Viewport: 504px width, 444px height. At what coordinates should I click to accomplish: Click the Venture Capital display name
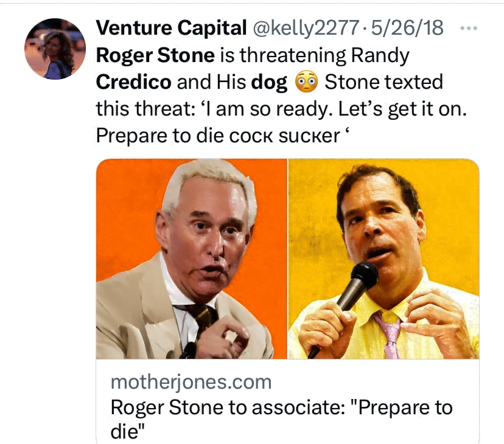click(x=170, y=27)
